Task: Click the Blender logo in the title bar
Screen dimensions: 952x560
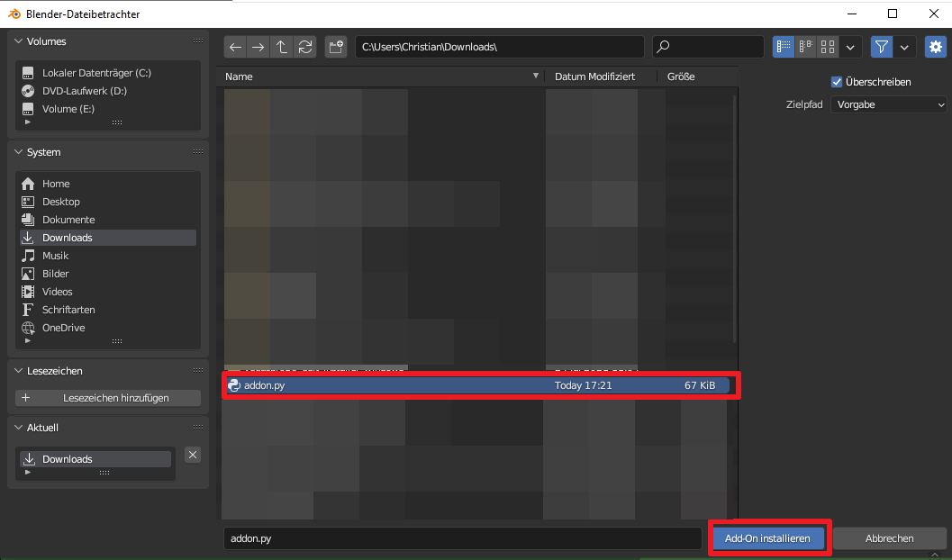Action: (14, 14)
